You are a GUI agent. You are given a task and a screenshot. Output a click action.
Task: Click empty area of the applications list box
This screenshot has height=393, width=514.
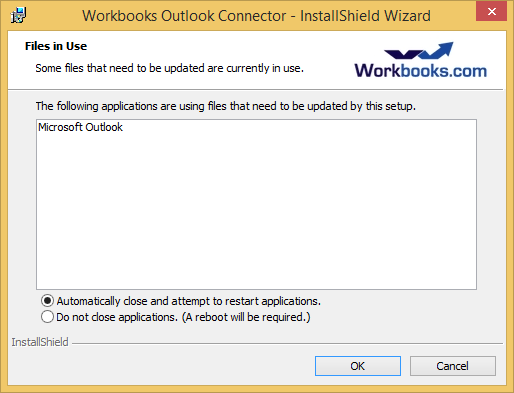tap(256, 213)
